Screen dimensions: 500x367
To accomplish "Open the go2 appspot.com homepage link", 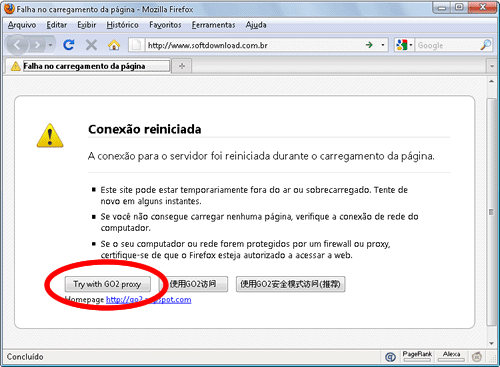I will 149,299.
